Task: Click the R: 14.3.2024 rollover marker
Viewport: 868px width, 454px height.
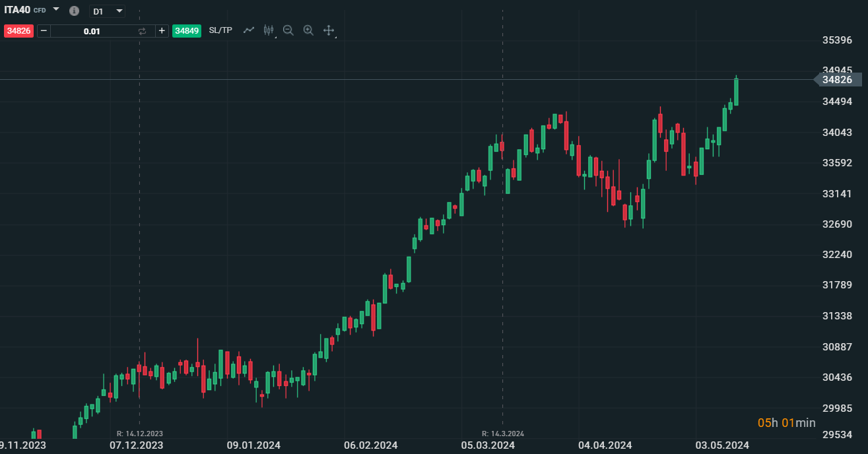Action: tap(503, 434)
